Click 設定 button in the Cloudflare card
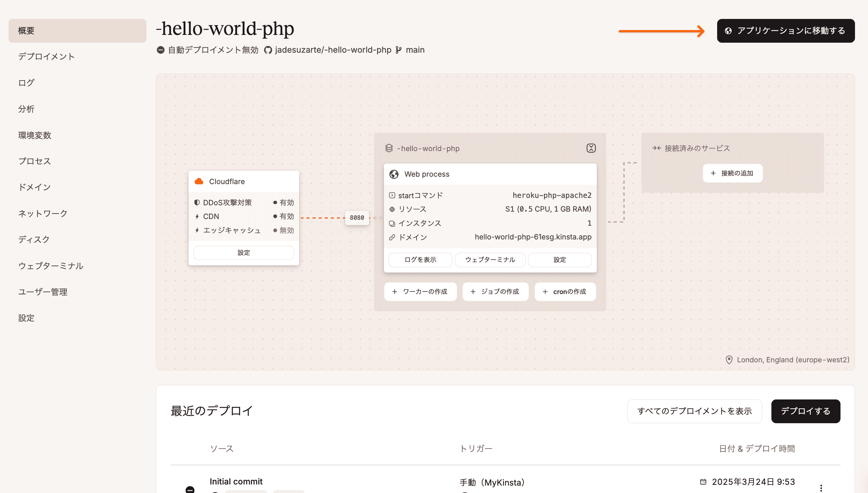 coord(244,252)
